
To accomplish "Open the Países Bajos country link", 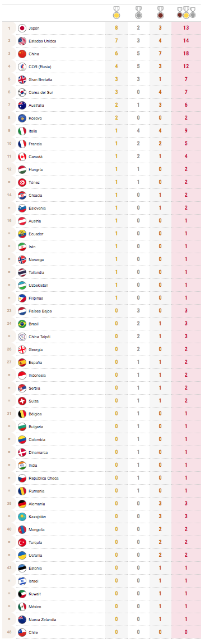I will pos(40,311).
